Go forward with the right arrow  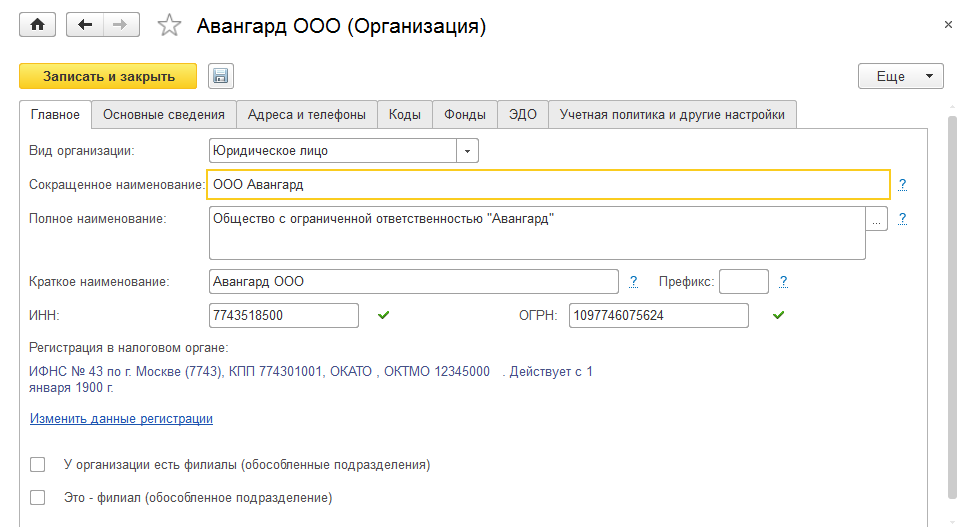[x=120, y=26]
